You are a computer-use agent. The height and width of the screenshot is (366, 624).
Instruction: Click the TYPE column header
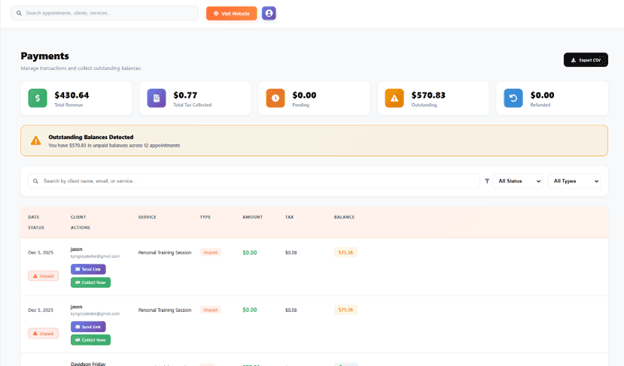click(205, 217)
